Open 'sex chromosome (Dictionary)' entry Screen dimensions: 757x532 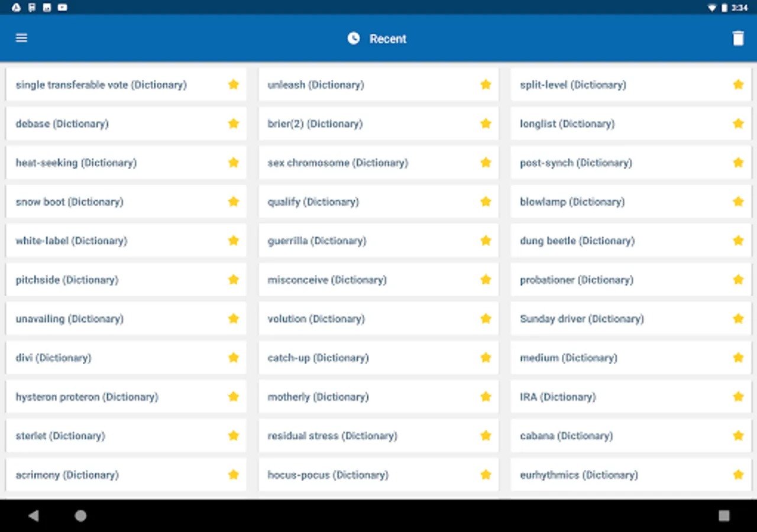pos(378,163)
